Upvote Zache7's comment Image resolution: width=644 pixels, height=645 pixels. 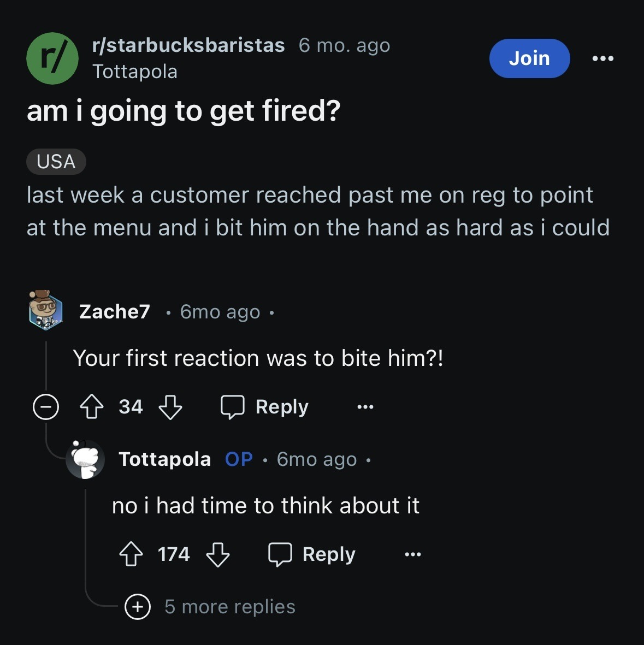coord(92,407)
